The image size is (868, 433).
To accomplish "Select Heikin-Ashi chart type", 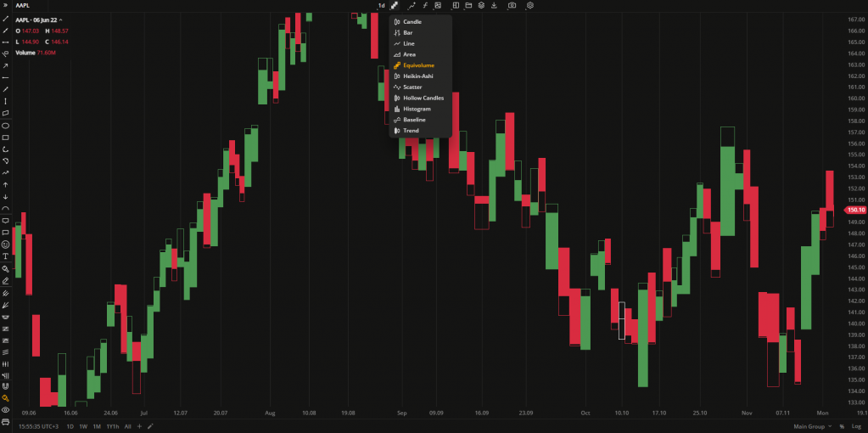I will point(417,76).
